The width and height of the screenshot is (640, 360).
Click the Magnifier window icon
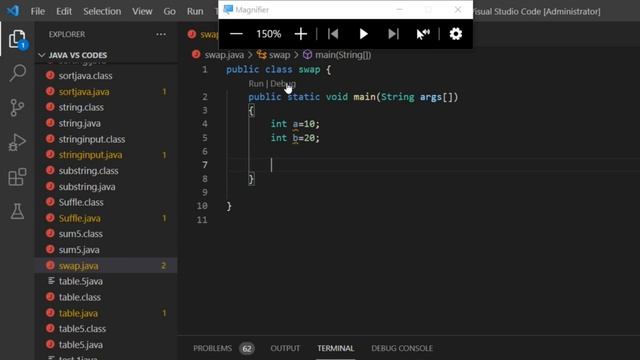(228, 9)
